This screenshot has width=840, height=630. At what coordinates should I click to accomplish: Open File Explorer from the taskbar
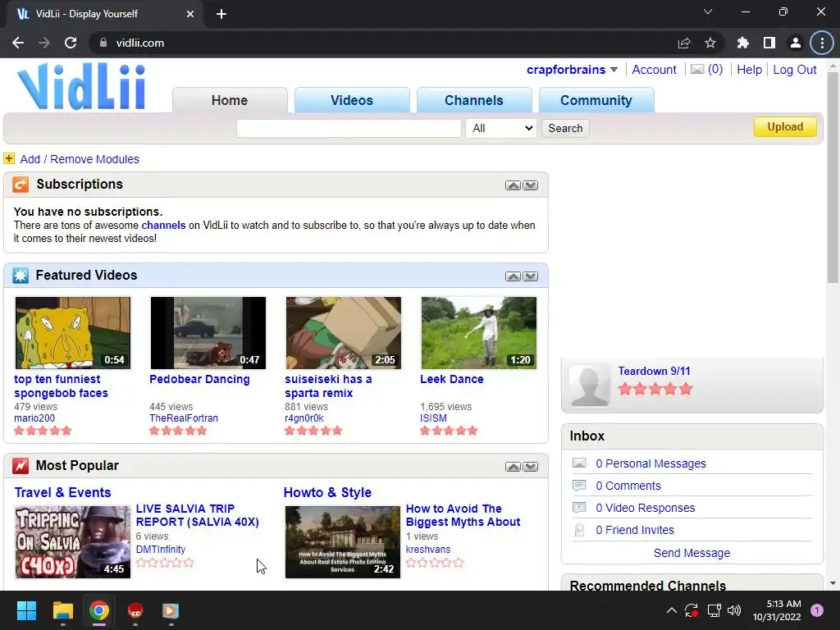coord(62,610)
